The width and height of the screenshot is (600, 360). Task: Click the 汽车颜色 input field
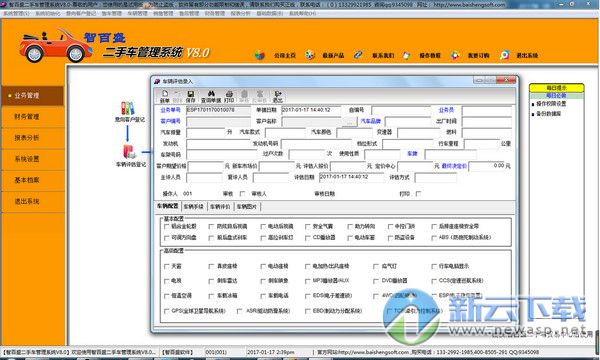tap(354, 132)
